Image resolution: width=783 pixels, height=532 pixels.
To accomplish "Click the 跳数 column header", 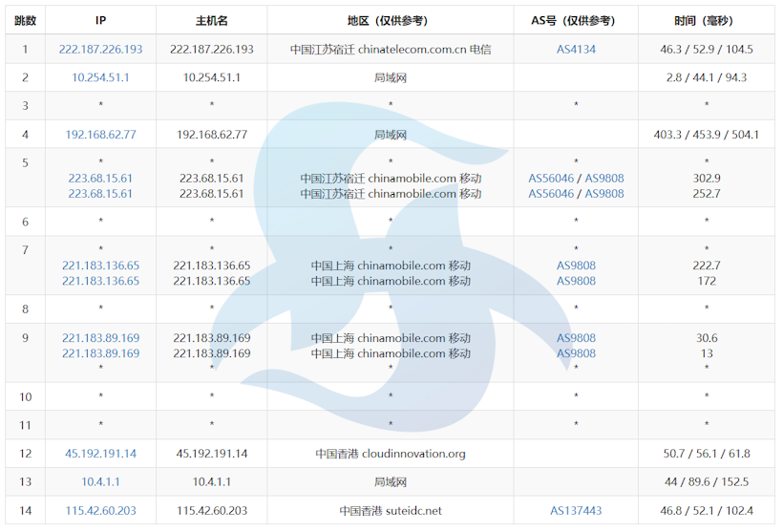I will click(x=26, y=20).
